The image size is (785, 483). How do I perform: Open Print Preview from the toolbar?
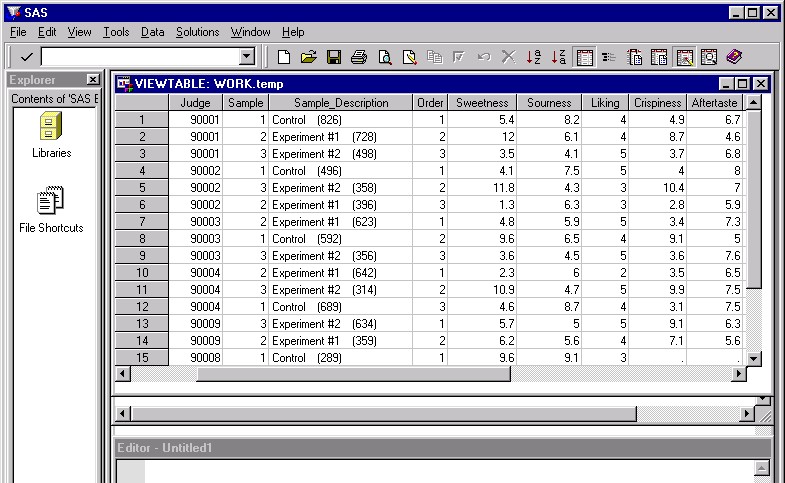tap(384, 57)
